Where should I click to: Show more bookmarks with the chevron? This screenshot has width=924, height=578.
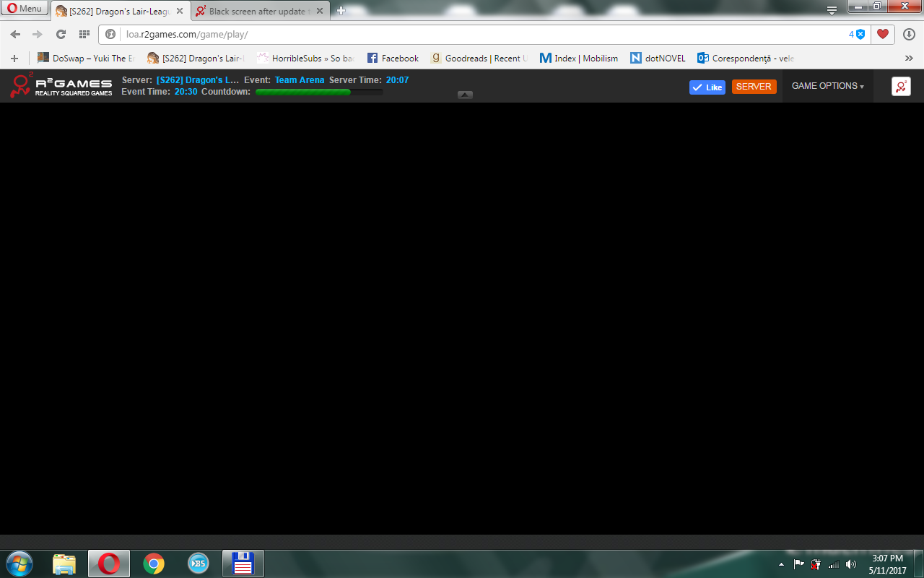point(909,59)
